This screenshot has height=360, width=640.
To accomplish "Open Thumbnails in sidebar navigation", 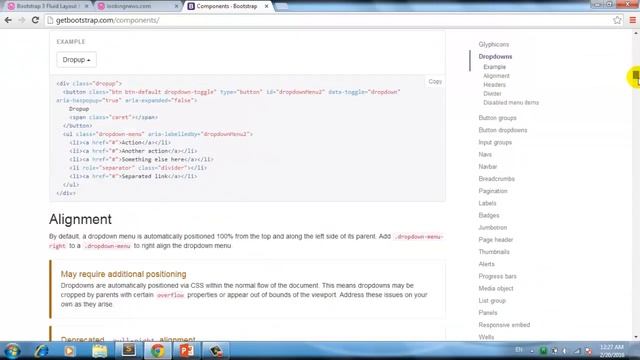I will (x=494, y=252).
